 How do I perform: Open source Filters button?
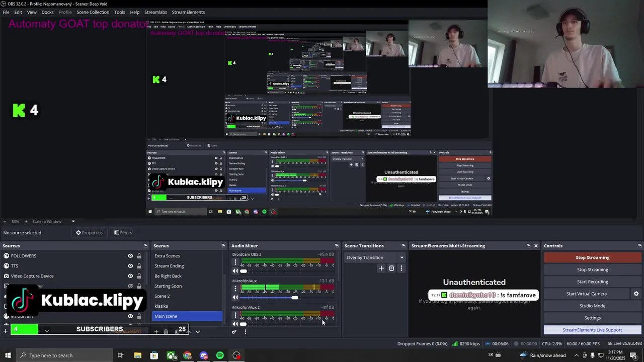point(123,233)
